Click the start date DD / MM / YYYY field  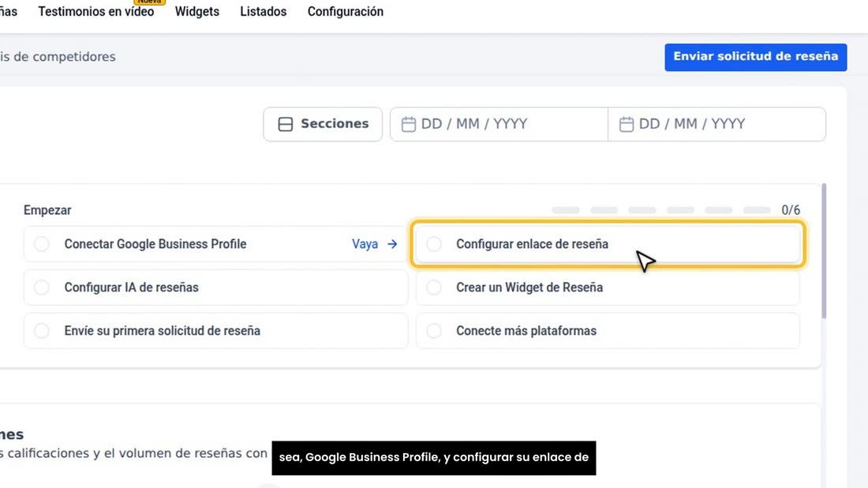click(x=499, y=124)
